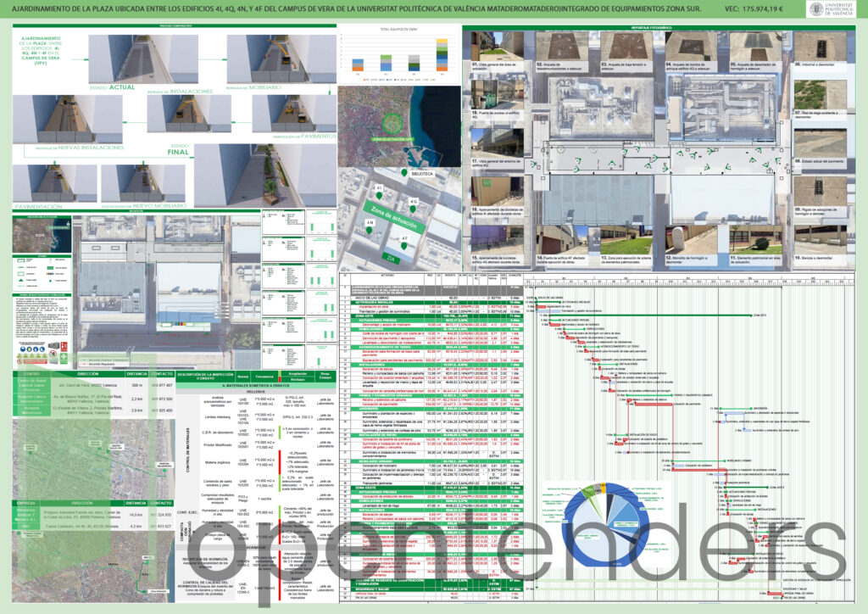Open the Retirada de Instalaciones rendering image
Viewport: 868px width, 614px height.
pos(189,114)
